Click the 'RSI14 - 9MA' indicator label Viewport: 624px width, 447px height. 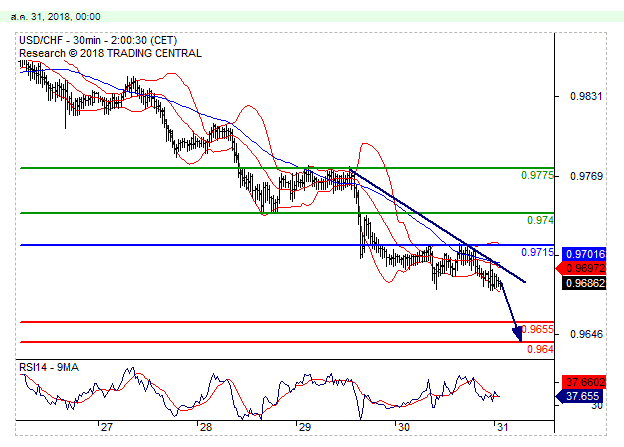click(49, 367)
